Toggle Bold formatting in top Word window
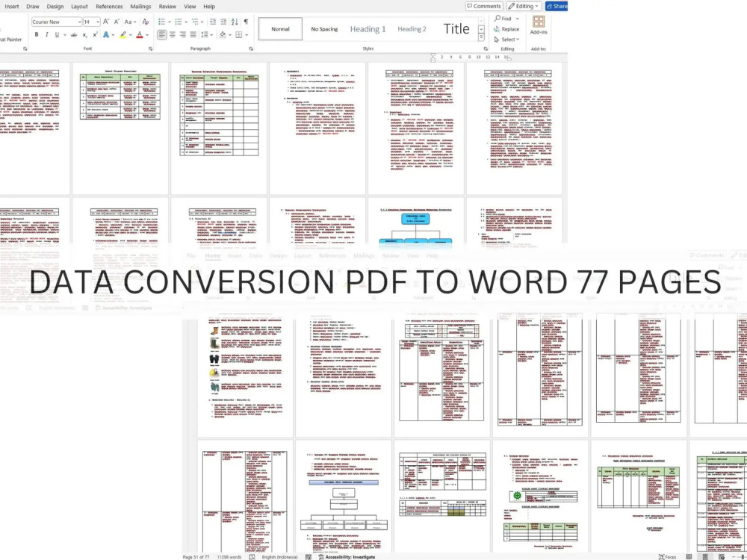This screenshot has height=560, width=747. [x=37, y=35]
